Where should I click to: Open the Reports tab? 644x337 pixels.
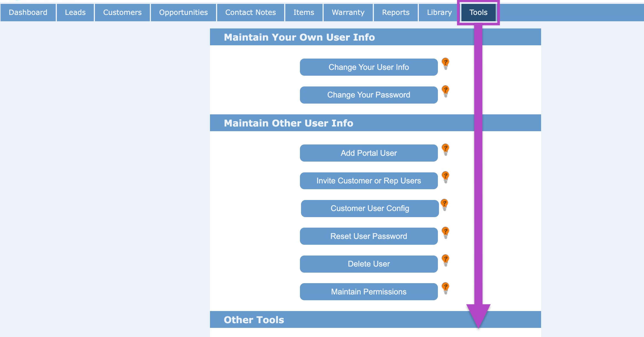[x=395, y=12]
